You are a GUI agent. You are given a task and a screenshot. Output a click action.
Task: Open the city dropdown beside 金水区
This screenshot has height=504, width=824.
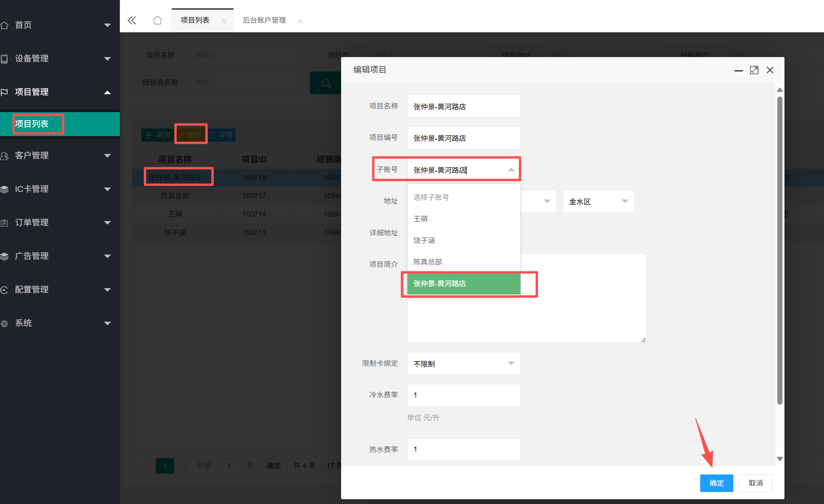pyautogui.click(x=539, y=202)
